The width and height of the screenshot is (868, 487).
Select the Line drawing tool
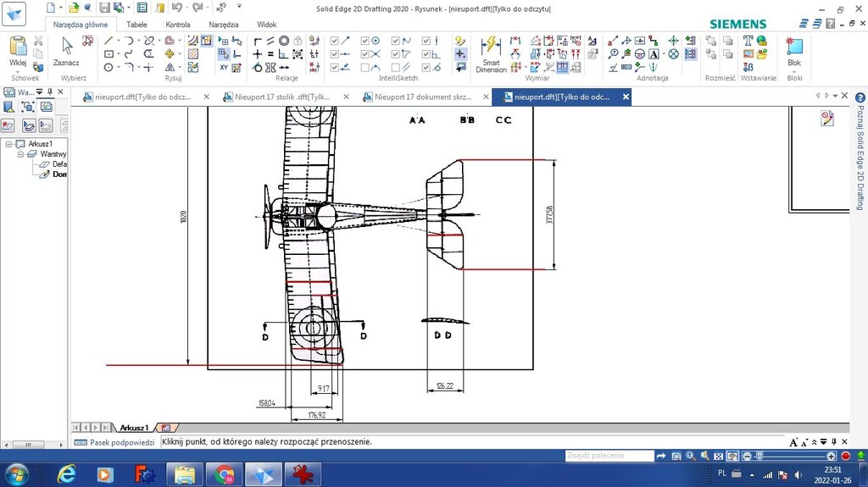point(108,41)
